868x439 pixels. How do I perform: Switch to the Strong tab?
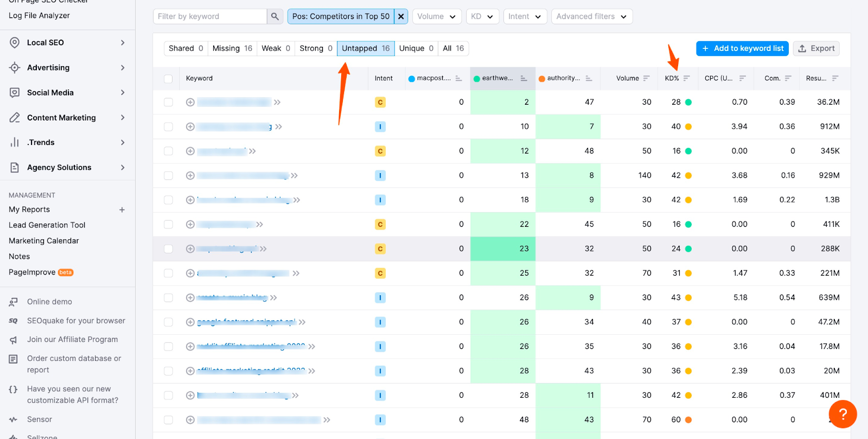point(316,48)
